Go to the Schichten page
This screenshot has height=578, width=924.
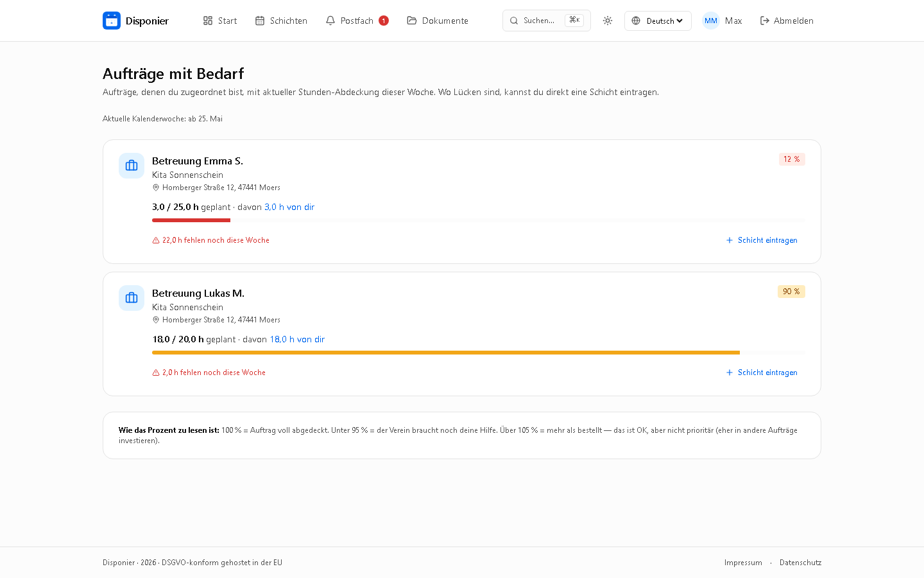point(281,21)
